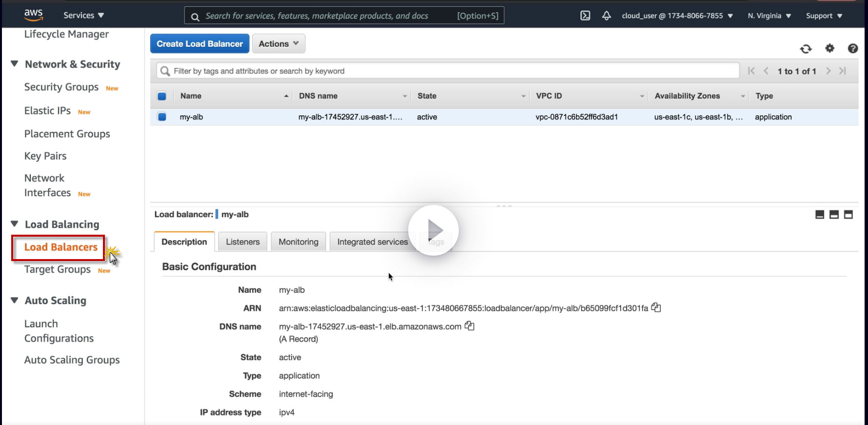Screen dimensions: 868x425
Task: Switch to the Integrated services tab
Action: pyautogui.click(x=372, y=242)
